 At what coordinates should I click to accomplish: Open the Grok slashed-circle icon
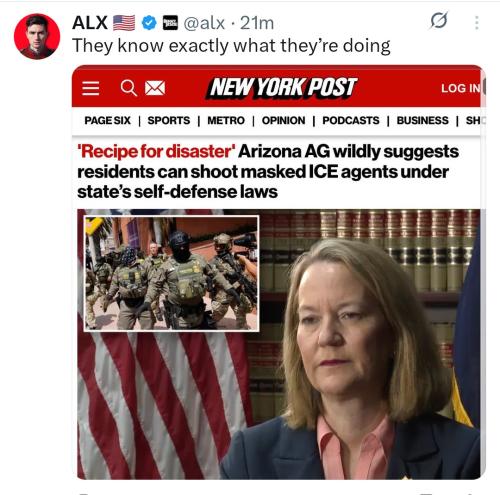[439, 20]
